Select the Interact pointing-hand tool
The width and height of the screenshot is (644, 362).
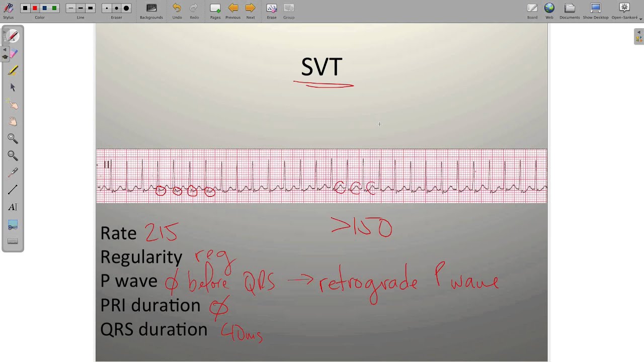coord(13,105)
